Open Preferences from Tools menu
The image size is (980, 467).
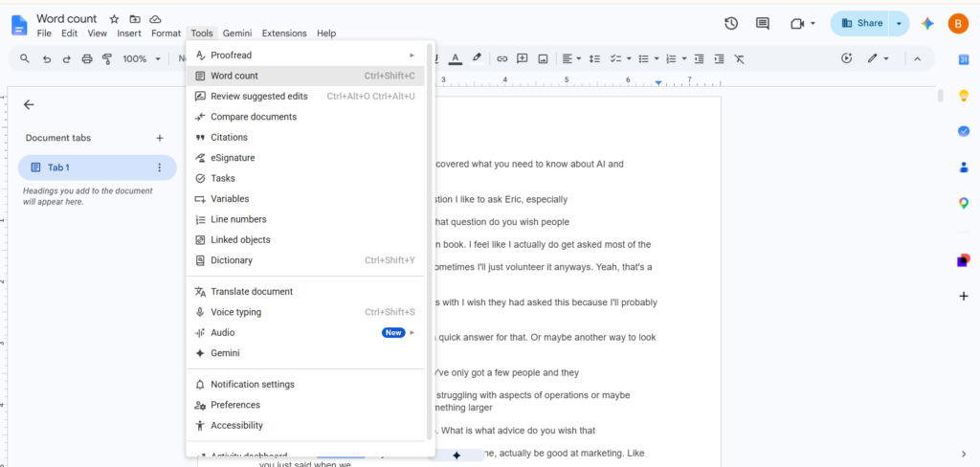[x=305, y=405]
